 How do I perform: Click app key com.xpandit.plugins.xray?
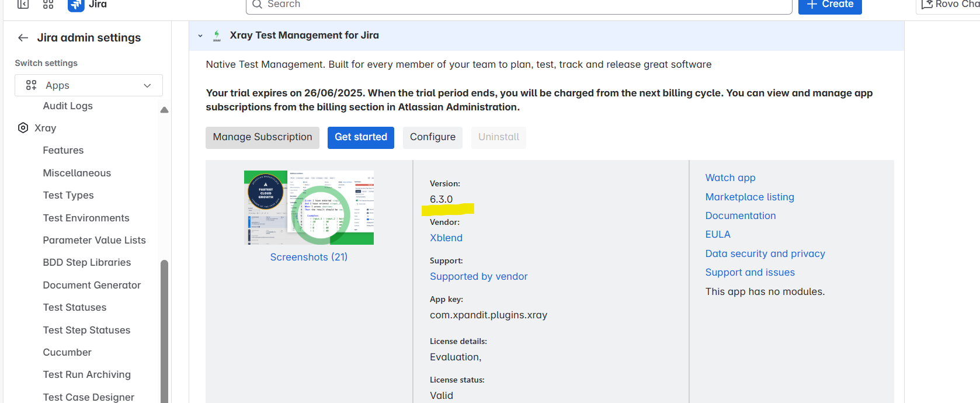489,315
